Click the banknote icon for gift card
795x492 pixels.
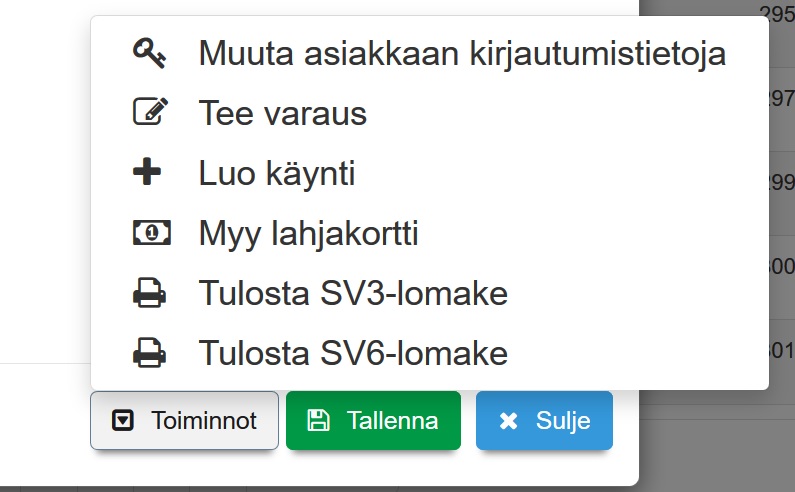(x=150, y=233)
